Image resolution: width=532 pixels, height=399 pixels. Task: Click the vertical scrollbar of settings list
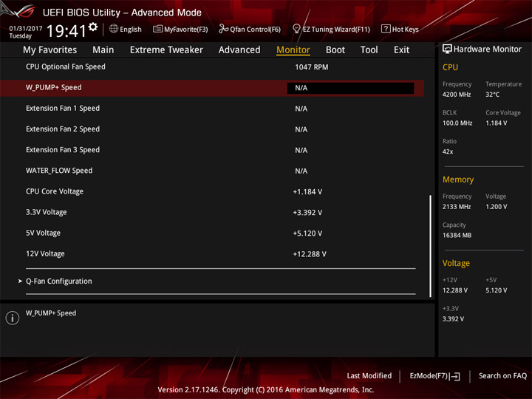click(431, 246)
